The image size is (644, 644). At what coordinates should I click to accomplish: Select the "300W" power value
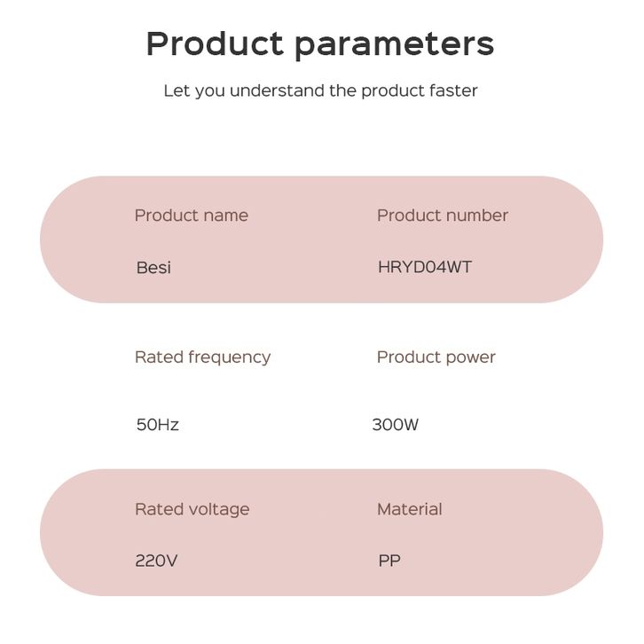[396, 425]
